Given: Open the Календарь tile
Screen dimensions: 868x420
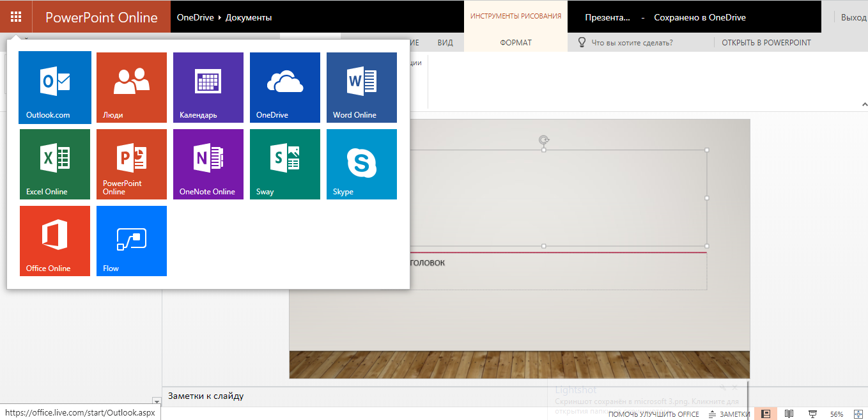Looking at the screenshot, I should click(208, 88).
